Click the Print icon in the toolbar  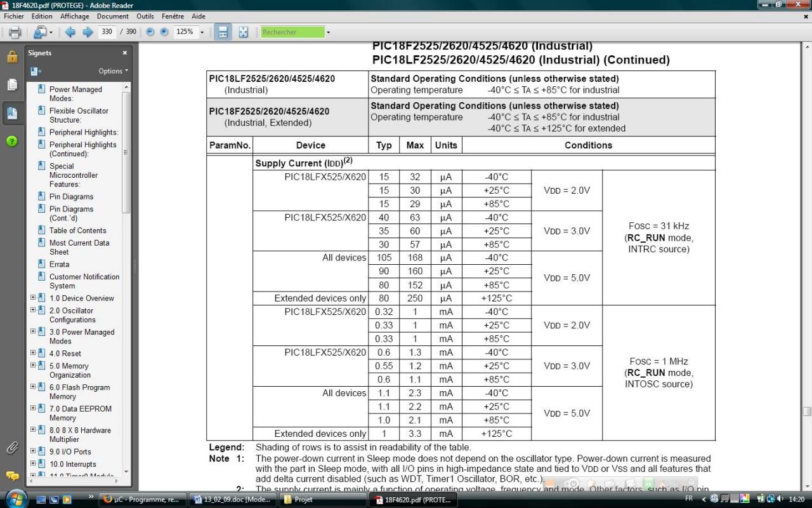15,32
